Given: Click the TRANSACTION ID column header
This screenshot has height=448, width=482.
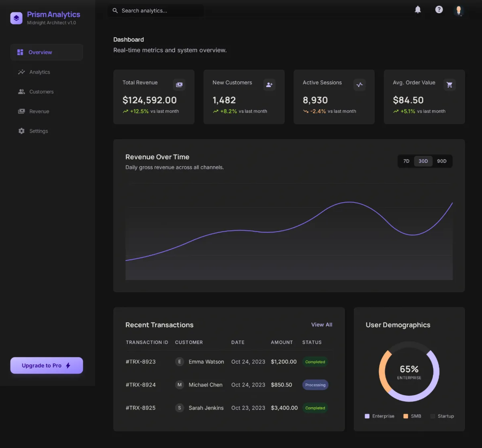Looking at the screenshot, I should click(x=147, y=342).
